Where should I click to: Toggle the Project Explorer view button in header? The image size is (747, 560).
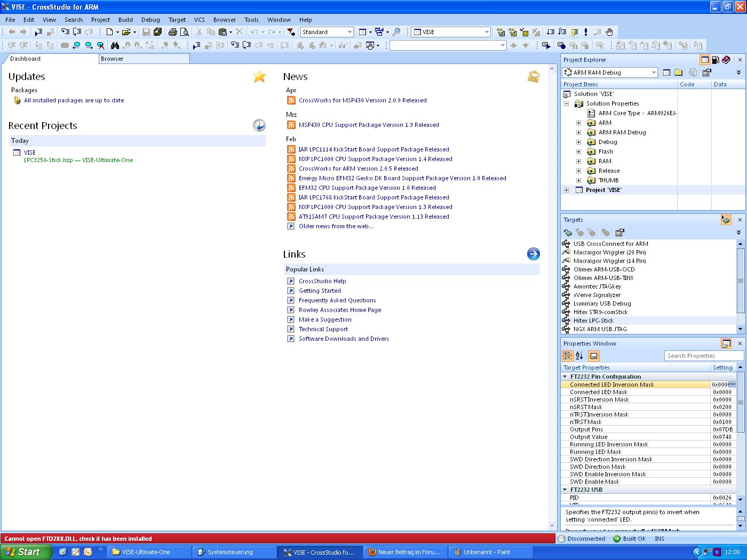pyautogui.click(x=705, y=60)
